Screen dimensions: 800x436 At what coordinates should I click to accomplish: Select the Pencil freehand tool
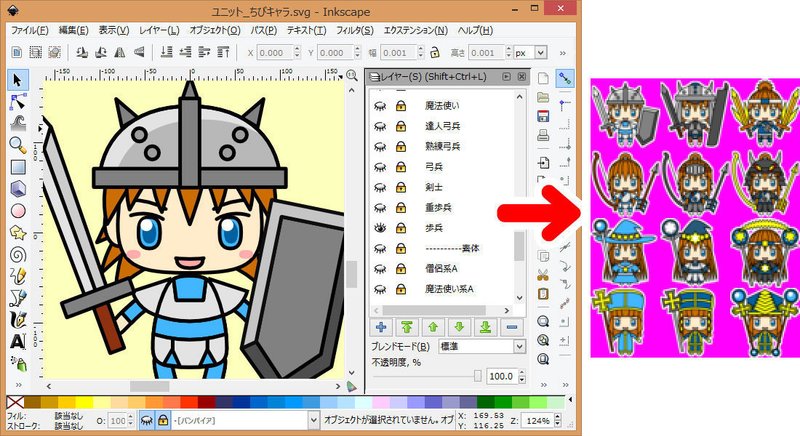point(18,276)
